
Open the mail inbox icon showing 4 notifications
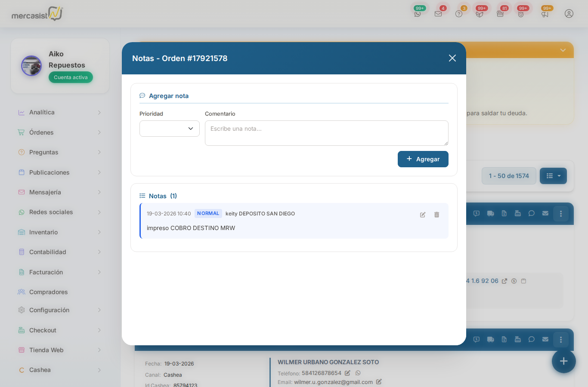pos(438,13)
